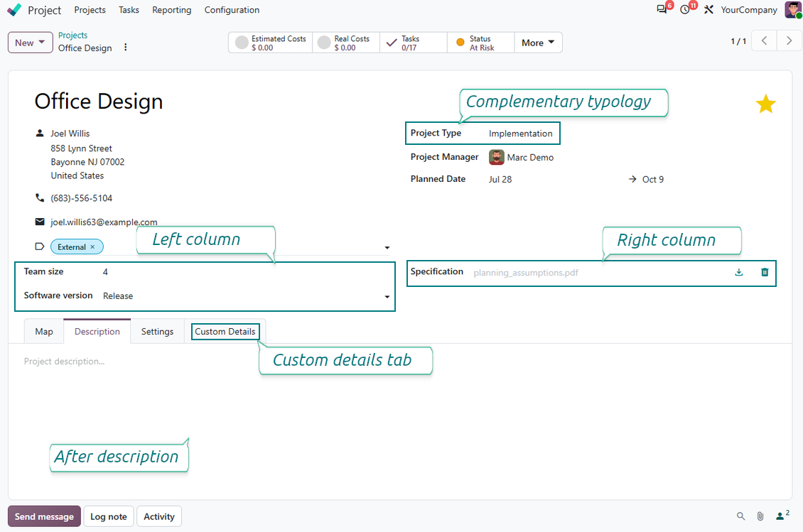The image size is (803, 532).
Task: Click the Send message button
Action: (44, 516)
